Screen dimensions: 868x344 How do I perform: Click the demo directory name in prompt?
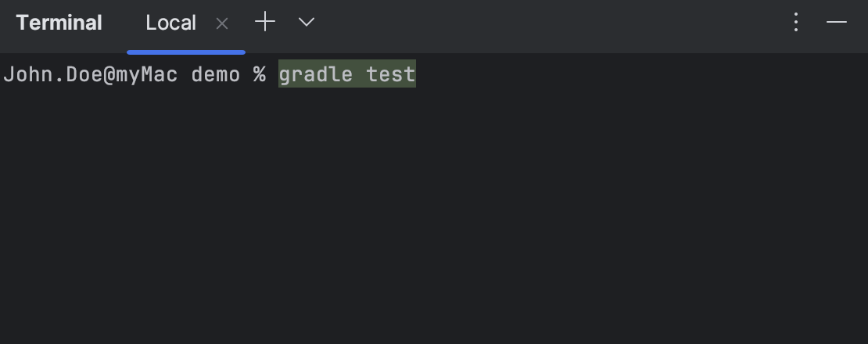coord(215,75)
